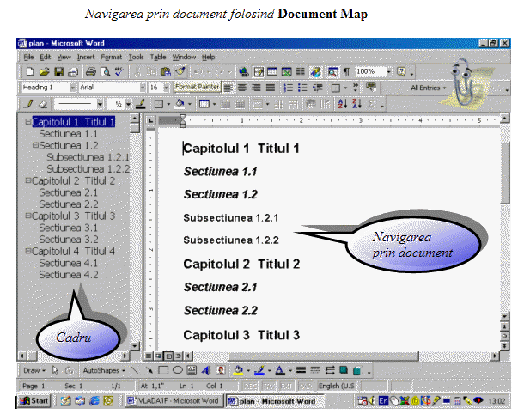Create a new blank document
The width and height of the screenshot is (524, 420).
[x=30, y=71]
